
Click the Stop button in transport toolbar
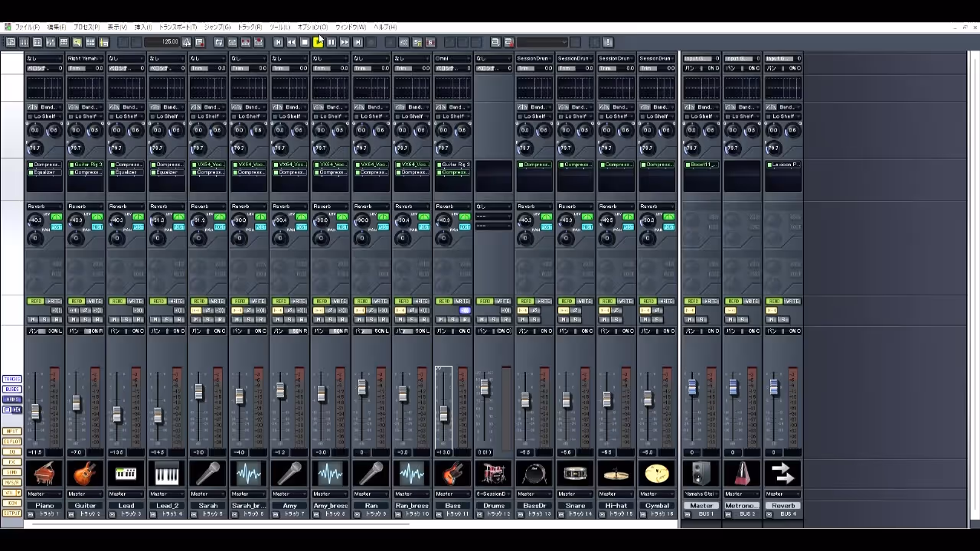[x=305, y=42]
